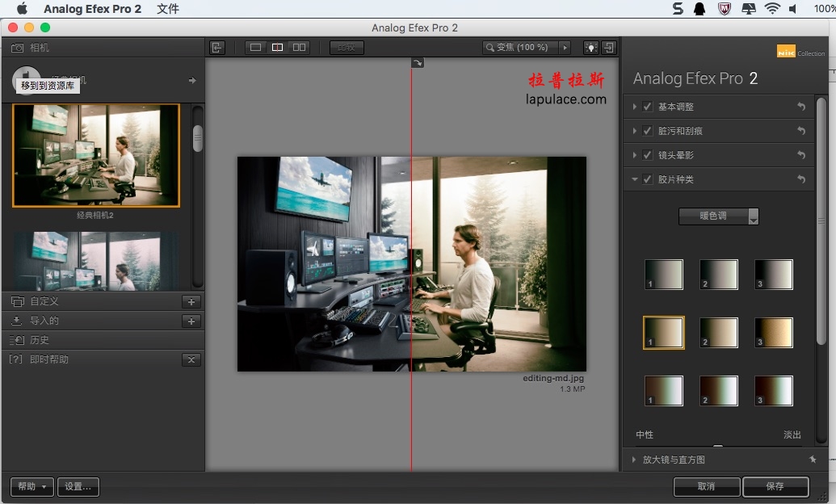
Task: Click the 即时帮助 help icon
Action: [16, 359]
